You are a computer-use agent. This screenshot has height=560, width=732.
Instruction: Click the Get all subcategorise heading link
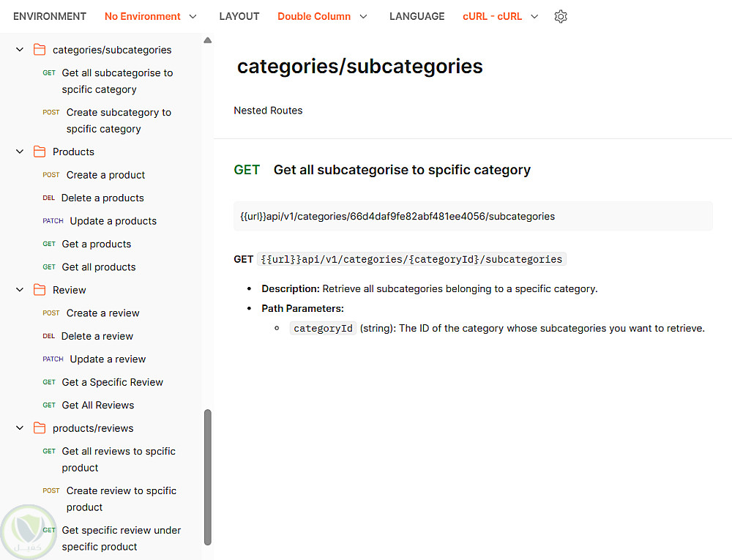click(x=402, y=170)
